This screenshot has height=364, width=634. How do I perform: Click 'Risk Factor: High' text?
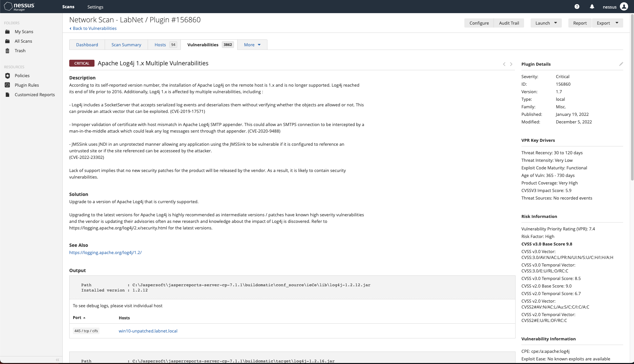538,236
